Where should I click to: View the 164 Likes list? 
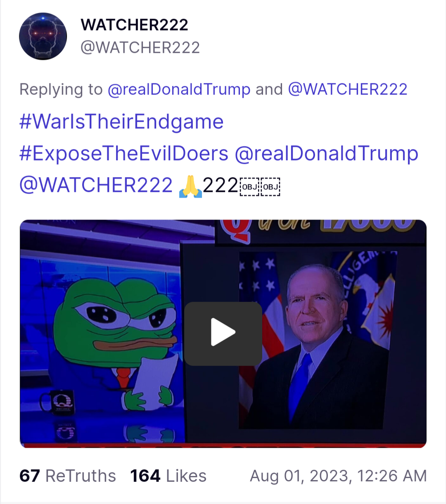(x=168, y=476)
